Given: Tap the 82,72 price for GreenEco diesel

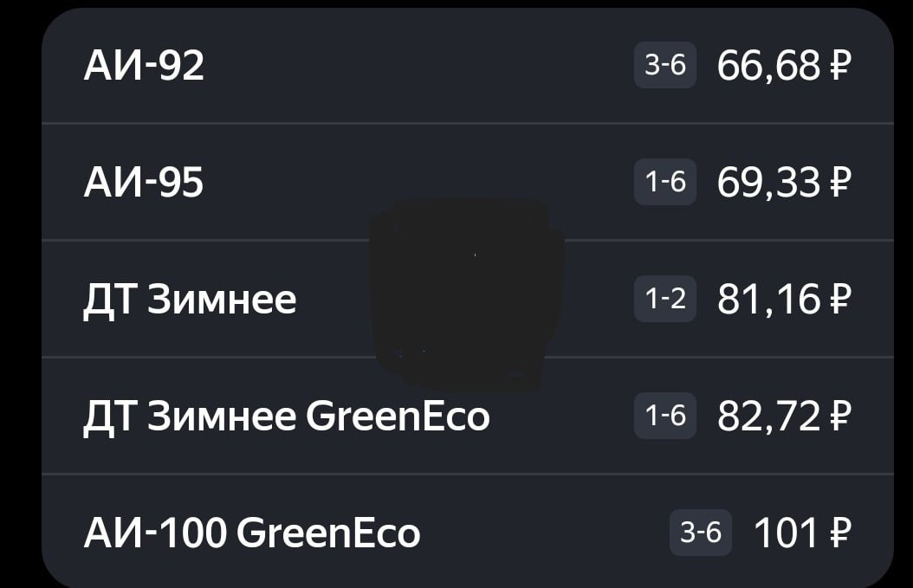Looking at the screenshot, I should pyautogui.click(x=768, y=417).
